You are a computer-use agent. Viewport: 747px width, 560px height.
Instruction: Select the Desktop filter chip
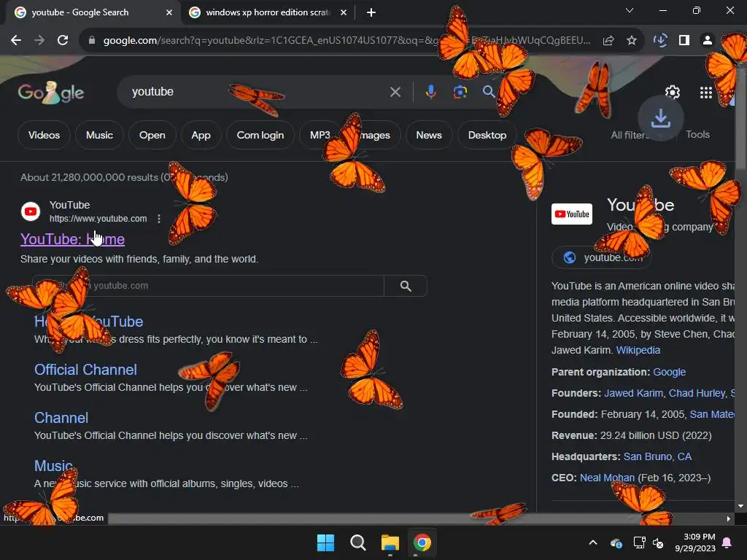487,135
